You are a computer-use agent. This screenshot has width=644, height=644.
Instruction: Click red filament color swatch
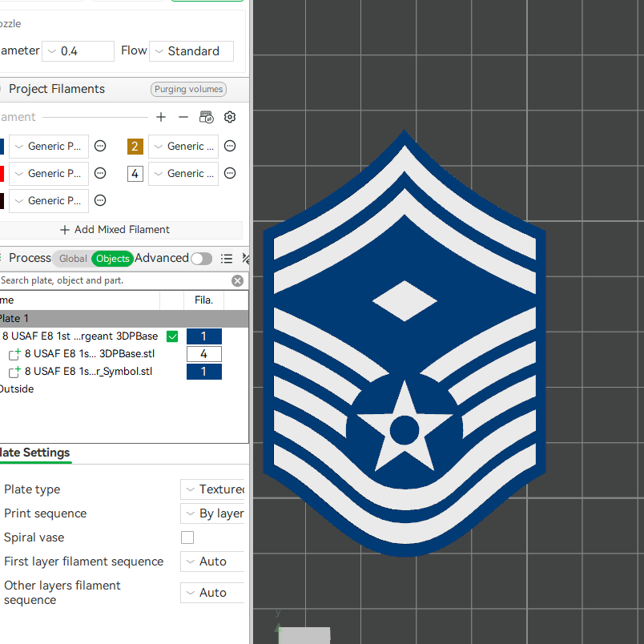click(2, 174)
